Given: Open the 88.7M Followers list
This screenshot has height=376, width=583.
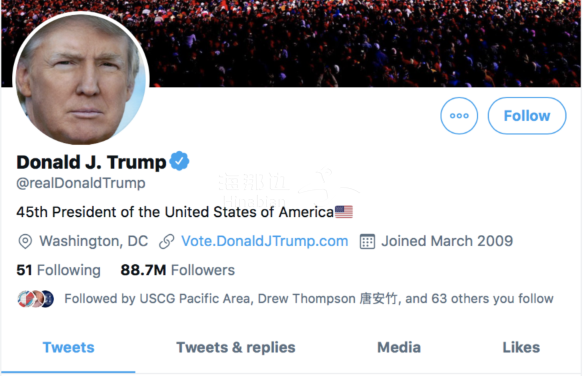Looking at the screenshot, I should pos(178,270).
